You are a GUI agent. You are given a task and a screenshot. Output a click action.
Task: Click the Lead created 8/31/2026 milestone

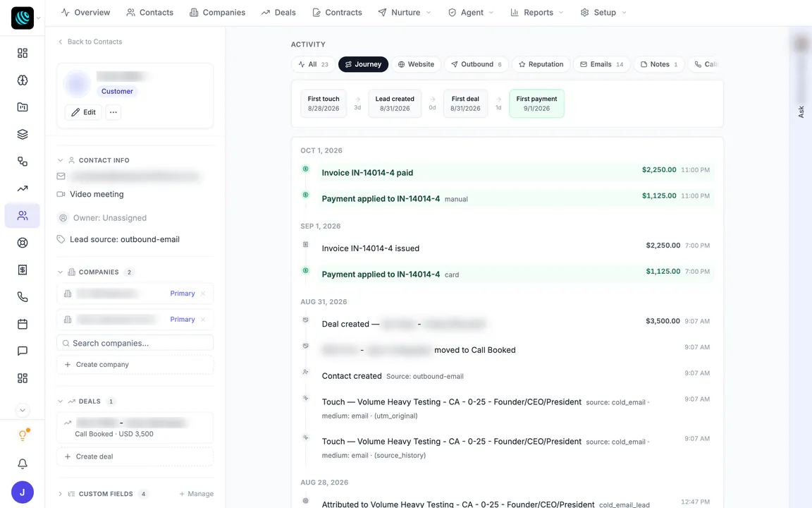(395, 104)
